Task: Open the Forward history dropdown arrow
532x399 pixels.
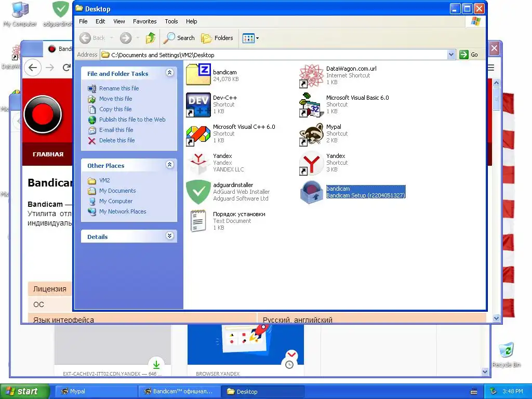Action: pos(138,38)
